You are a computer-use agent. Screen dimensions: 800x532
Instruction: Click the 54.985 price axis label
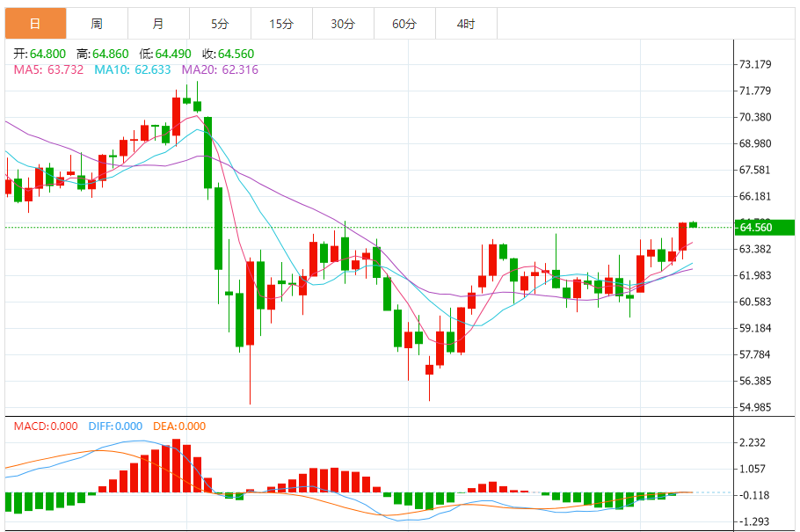pos(755,407)
